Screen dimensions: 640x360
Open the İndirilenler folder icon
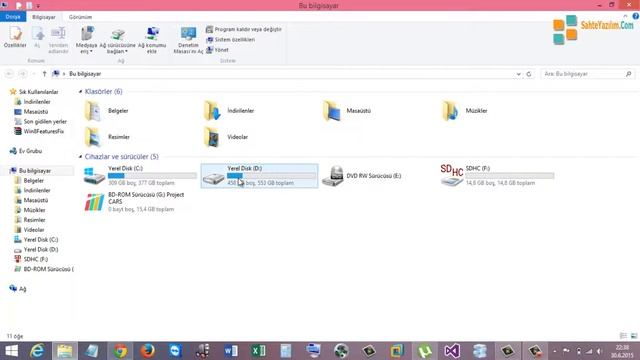[x=212, y=111]
